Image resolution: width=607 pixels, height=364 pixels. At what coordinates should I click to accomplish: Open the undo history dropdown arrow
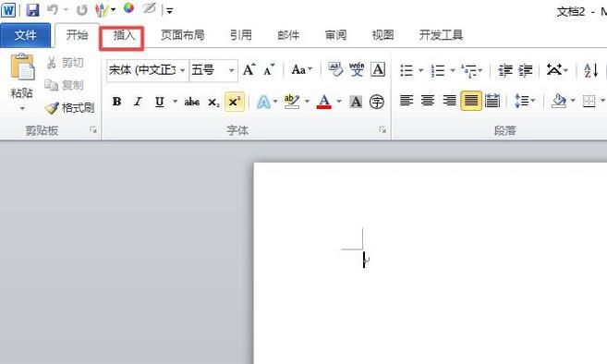tap(66, 9)
